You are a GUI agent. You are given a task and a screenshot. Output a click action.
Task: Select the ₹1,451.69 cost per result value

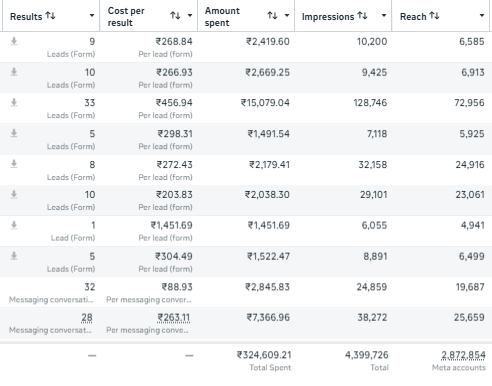171,225
